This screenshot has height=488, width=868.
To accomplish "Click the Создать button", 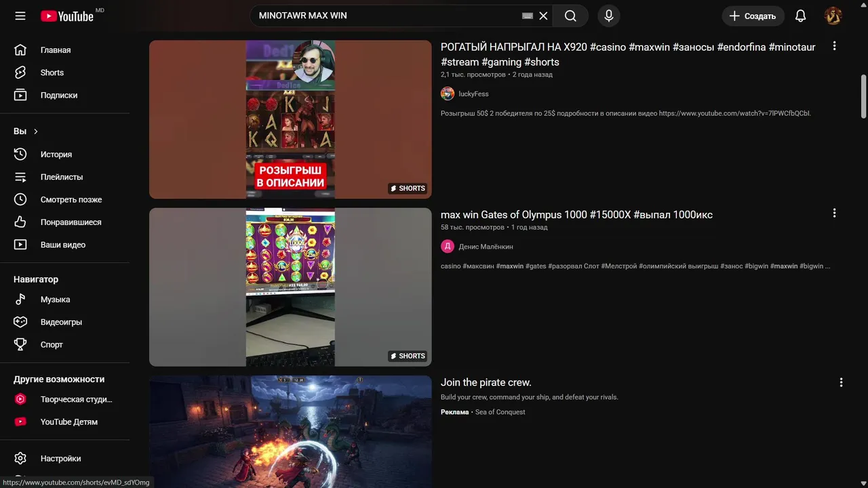I will tap(753, 16).
